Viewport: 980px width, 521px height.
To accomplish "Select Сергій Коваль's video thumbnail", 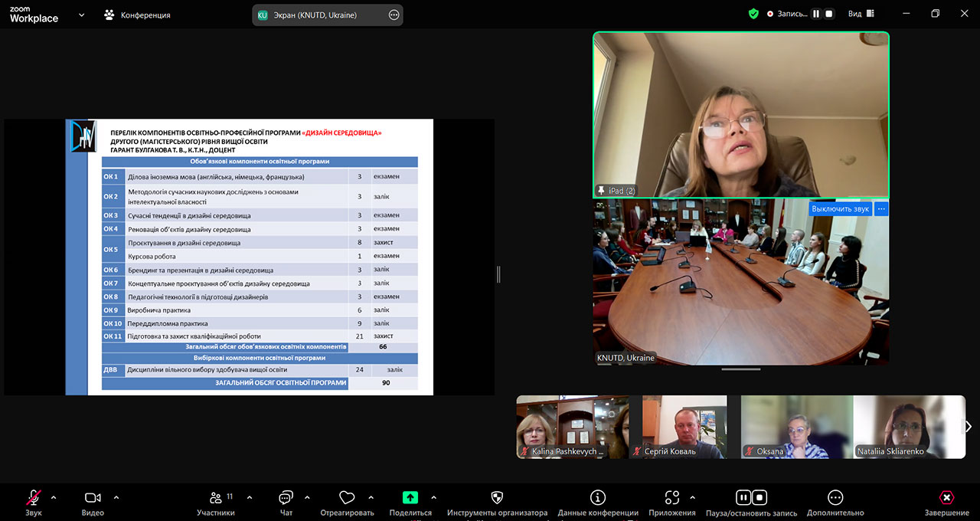I will (684, 427).
